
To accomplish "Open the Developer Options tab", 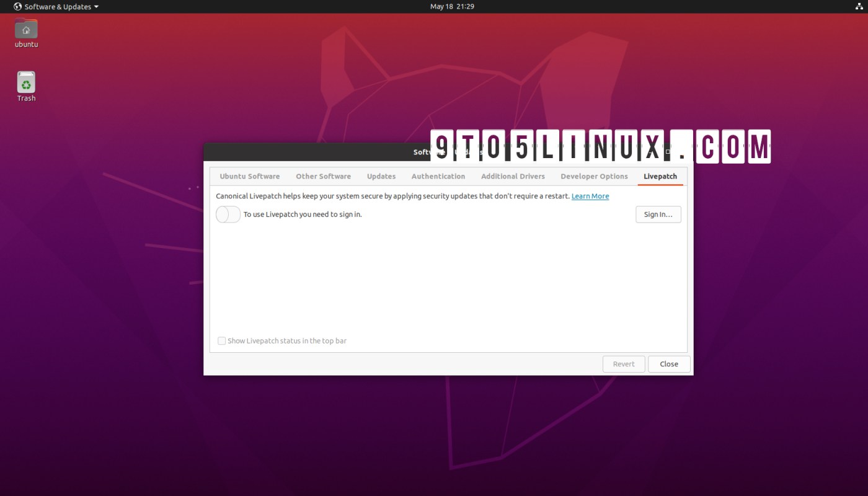I will click(x=593, y=176).
